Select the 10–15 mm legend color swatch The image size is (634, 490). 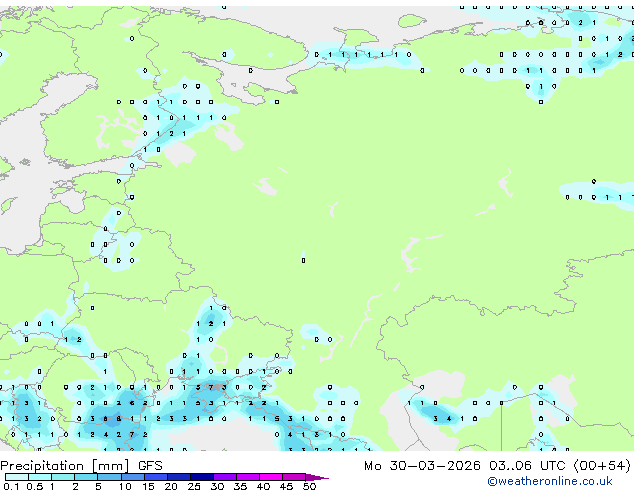click(x=133, y=477)
